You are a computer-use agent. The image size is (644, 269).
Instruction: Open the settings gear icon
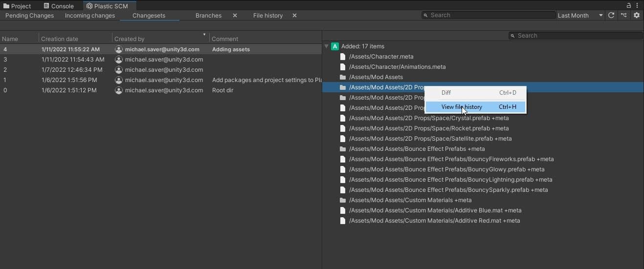point(636,15)
